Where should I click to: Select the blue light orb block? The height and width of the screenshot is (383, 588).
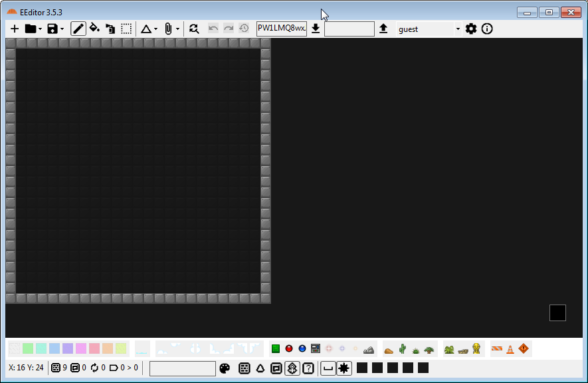pos(302,348)
